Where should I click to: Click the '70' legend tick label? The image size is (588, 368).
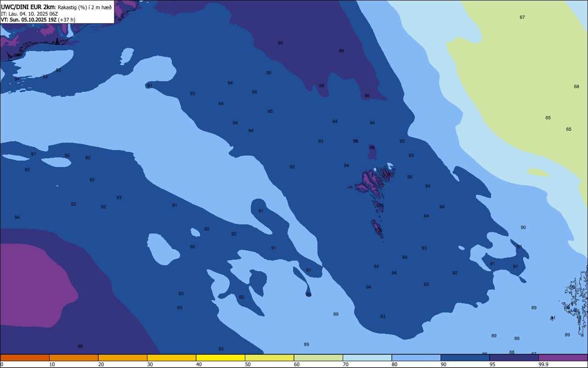tap(345, 364)
